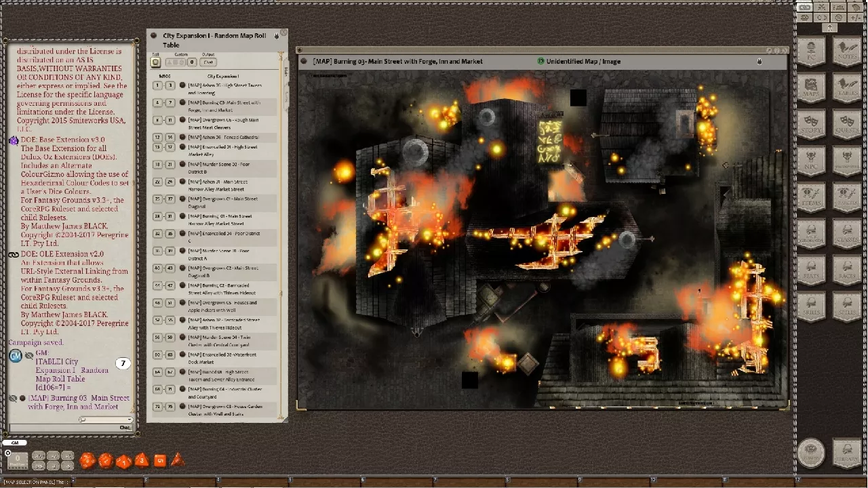The image size is (868, 488).
Task: Open the Backgrounds sidebar panel
Action: [x=810, y=234]
